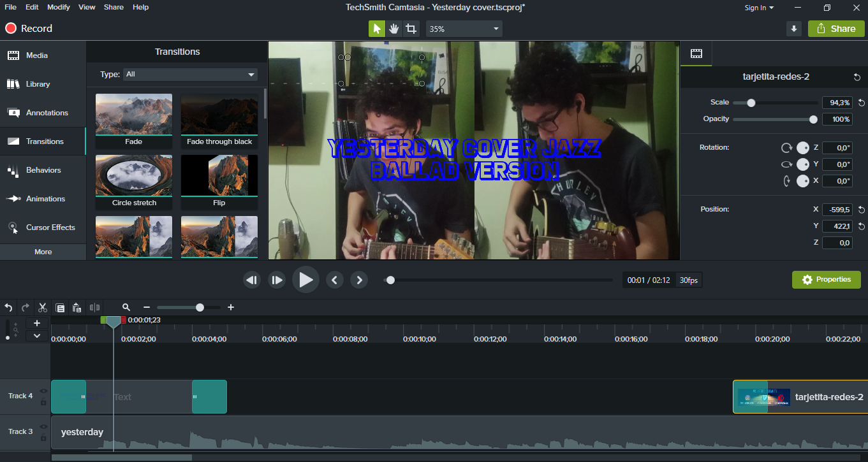This screenshot has height=462, width=868.
Task: Open the Media bin panel
Action: [x=43, y=55]
